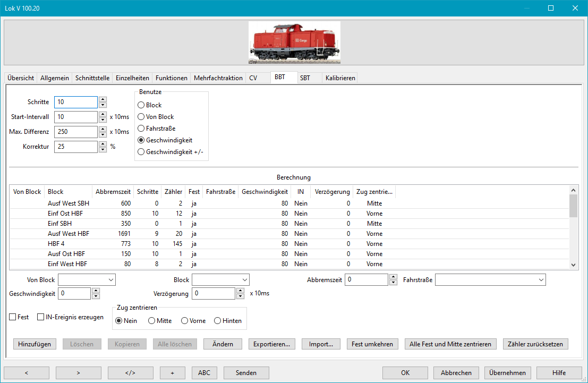The image size is (588, 383).
Task: Open the Funktionen tab
Action: 171,78
